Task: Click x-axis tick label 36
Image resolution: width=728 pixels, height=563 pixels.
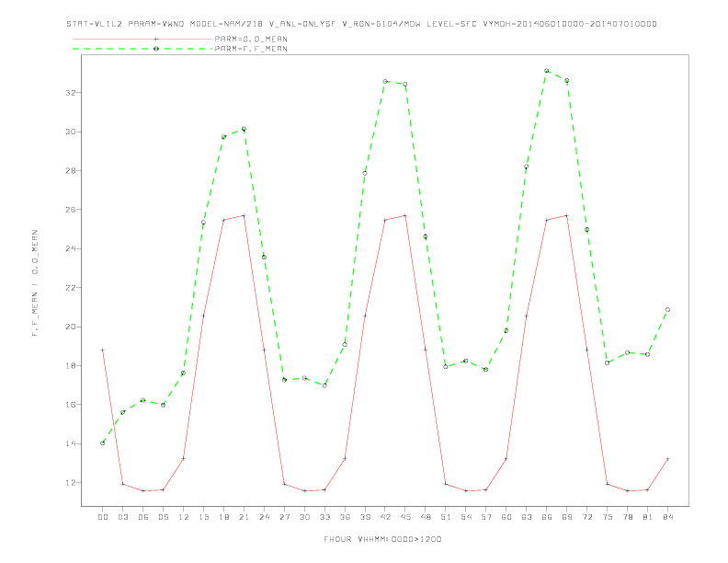Action: click(345, 517)
